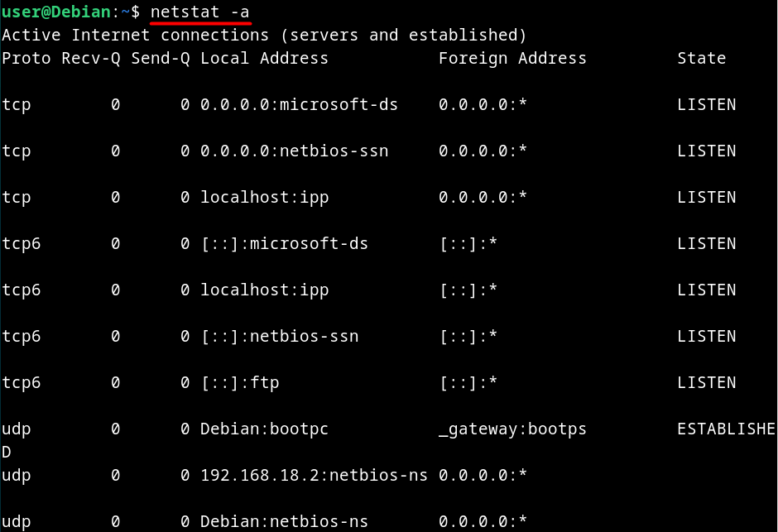Click the first tcp localhost:ipp entry
Viewport: 778px width, 532px height.
pyautogui.click(x=265, y=198)
